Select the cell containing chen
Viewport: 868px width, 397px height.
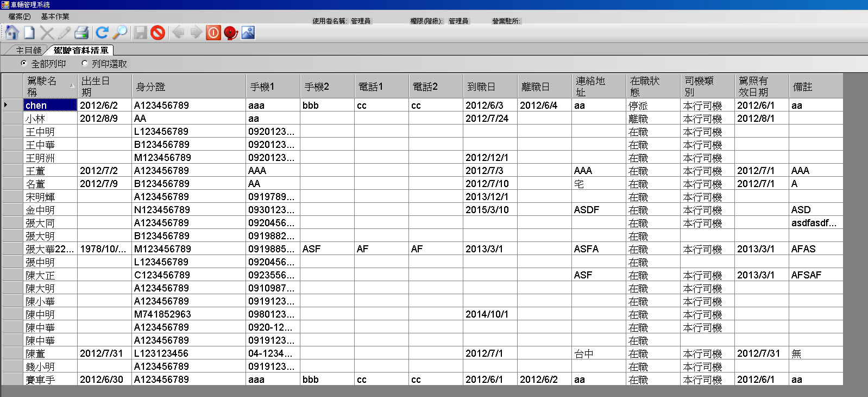pyautogui.click(x=50, y=105)
